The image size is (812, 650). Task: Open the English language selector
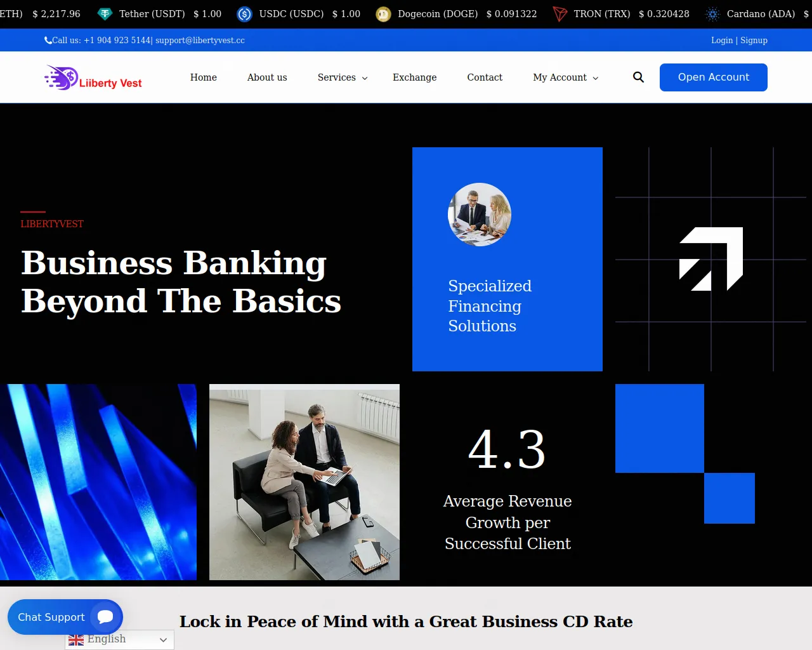pos(119,639)
